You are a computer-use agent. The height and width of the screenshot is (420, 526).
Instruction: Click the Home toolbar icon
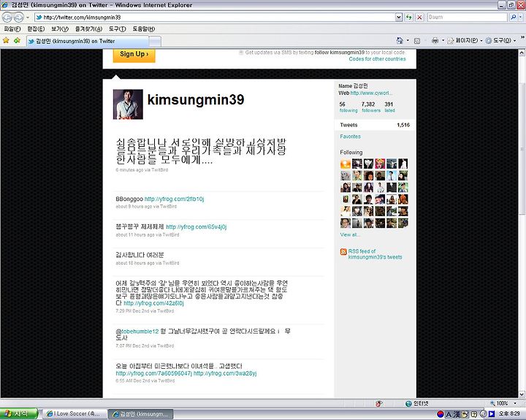(400, 41)
